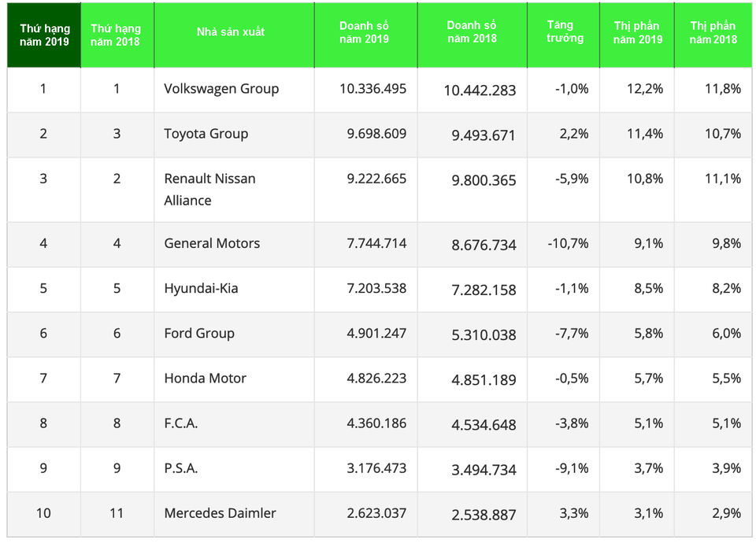Click the 4.534.648 sales value

(484, 425)
